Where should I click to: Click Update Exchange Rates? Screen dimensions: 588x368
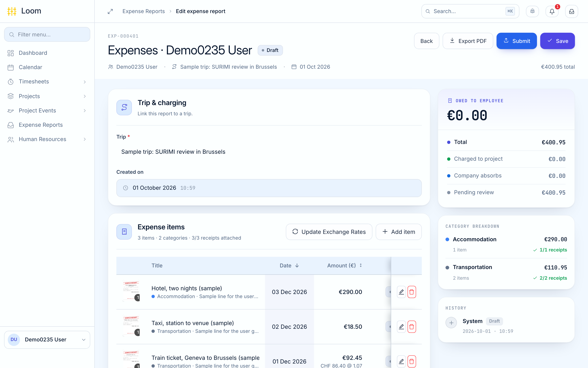tap(329, 232)
